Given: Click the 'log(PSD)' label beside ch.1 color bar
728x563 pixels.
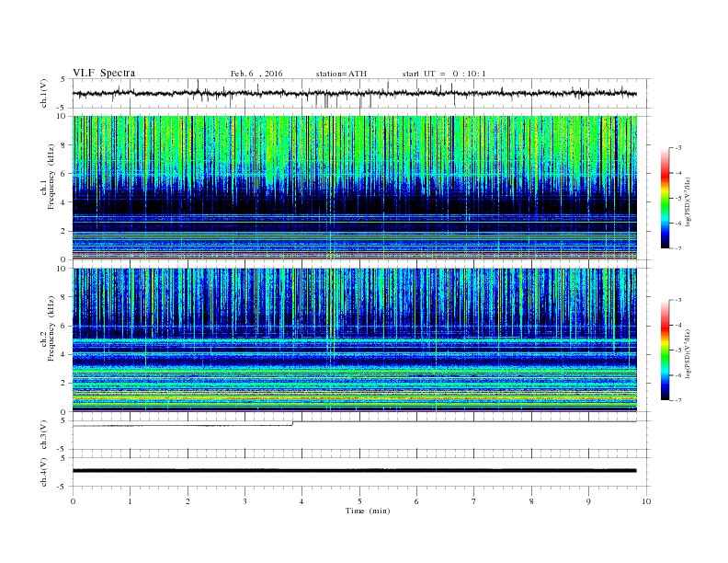Looking at the screenshot, I should [688, 201].
